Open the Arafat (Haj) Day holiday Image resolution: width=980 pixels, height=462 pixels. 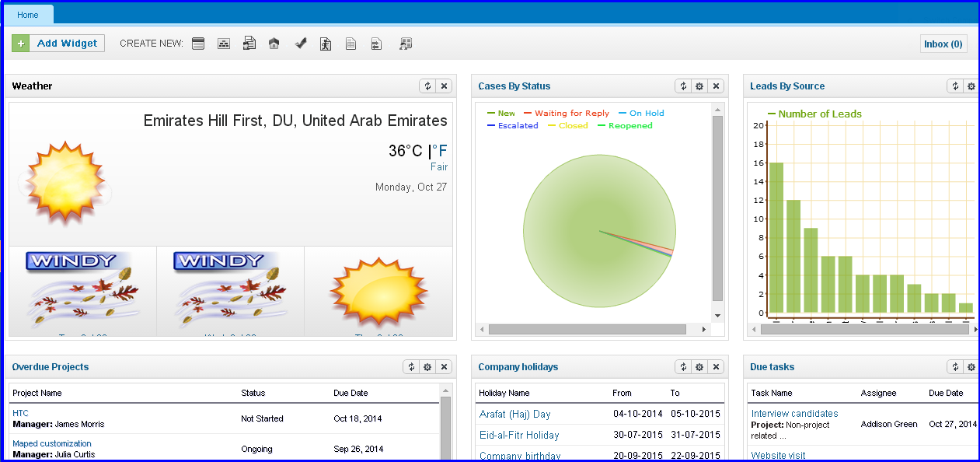tap(515, 415)
